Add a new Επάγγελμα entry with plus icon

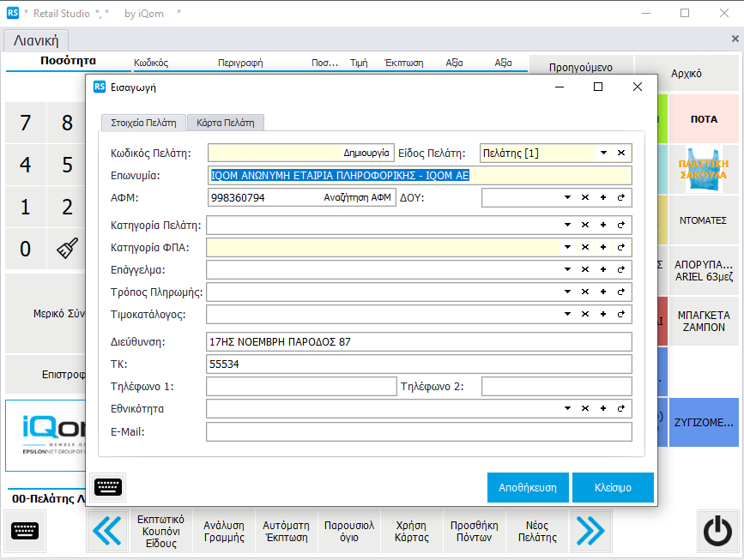click(x=602, y=269)
